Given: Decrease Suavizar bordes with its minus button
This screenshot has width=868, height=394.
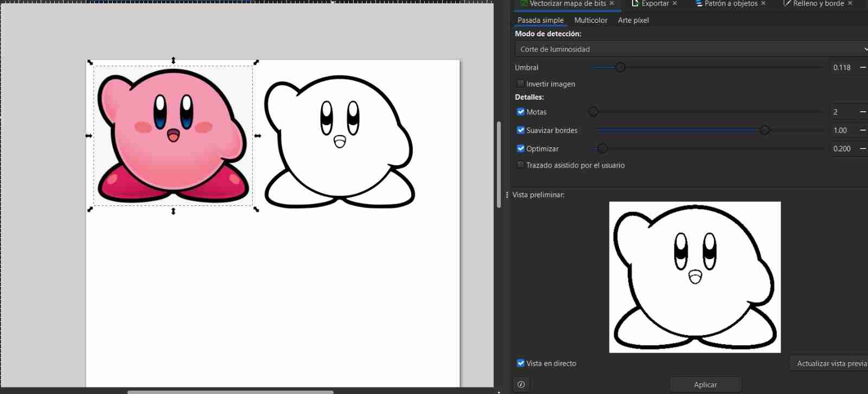Looking at the screenshot, I should 863,130.
